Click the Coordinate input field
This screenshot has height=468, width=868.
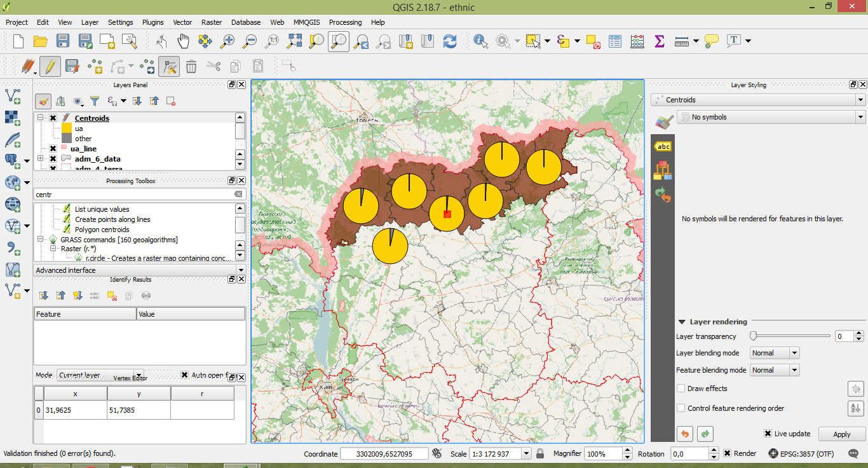[x=383, y=454]
